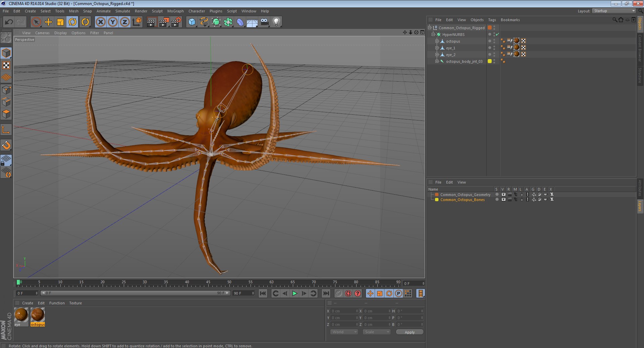The width and height of the screenshot is (644, 348).
Task: Open the spline tools icon
Action: pos(204,22)
